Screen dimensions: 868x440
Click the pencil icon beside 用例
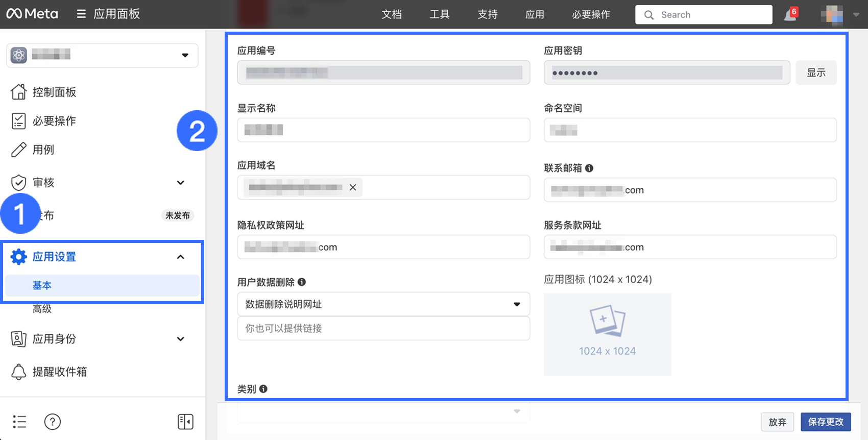(x=19, y=150)
